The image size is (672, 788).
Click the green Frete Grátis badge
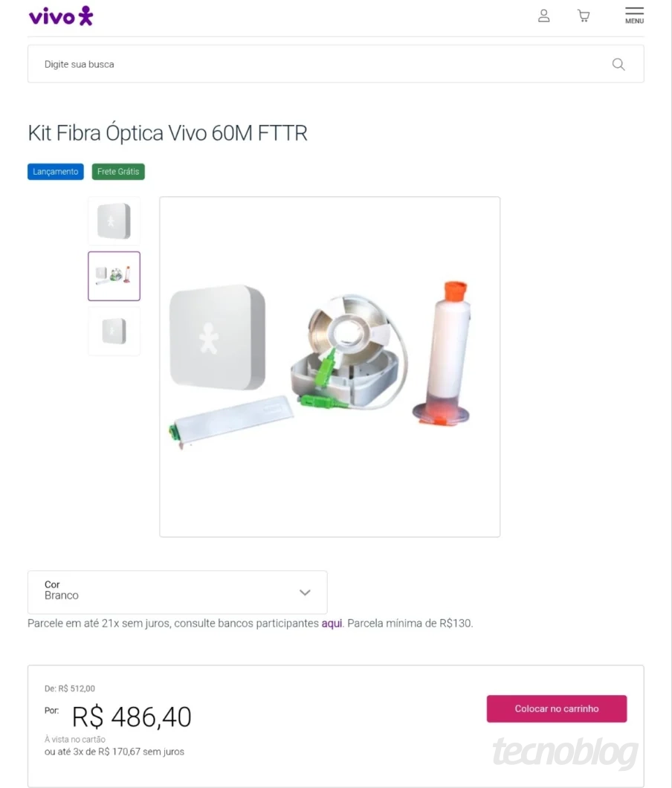(117, 172)
